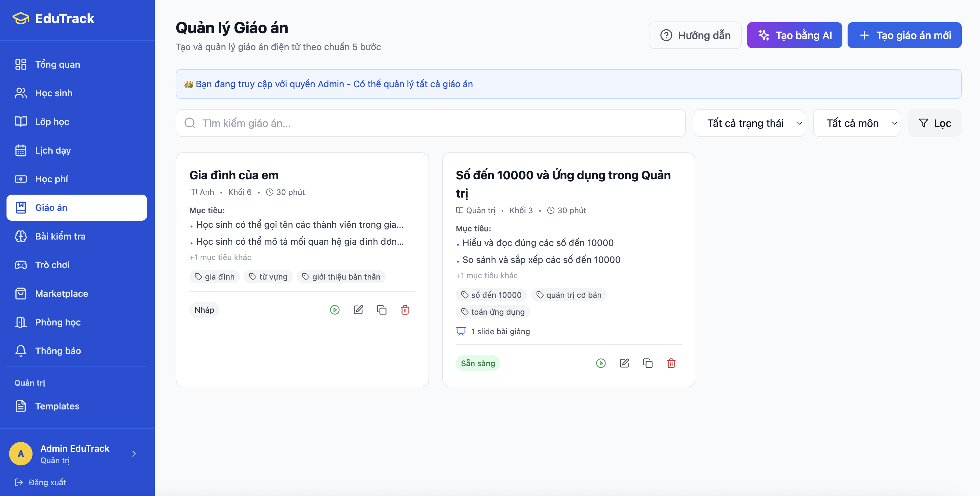Open Templates under Quản trị

[x=57, y=406]
